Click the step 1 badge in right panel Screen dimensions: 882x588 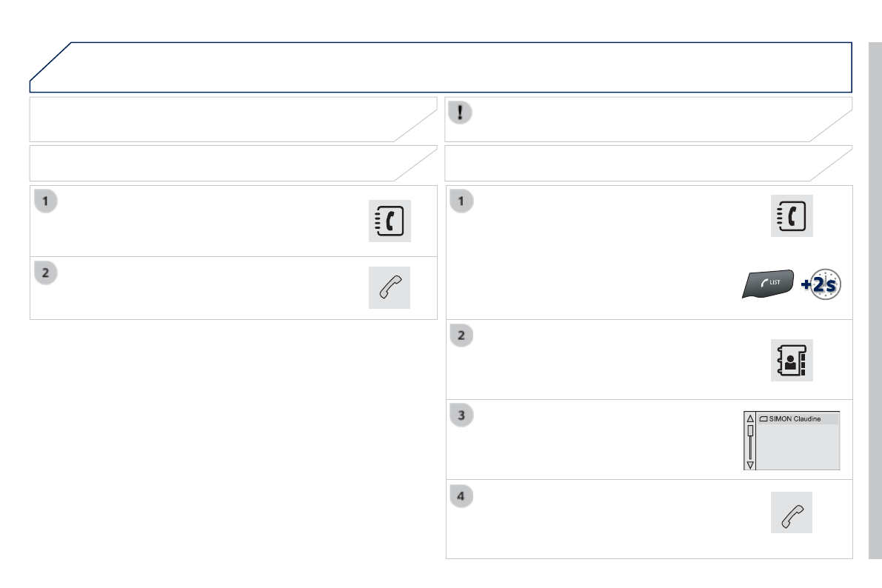462,201
